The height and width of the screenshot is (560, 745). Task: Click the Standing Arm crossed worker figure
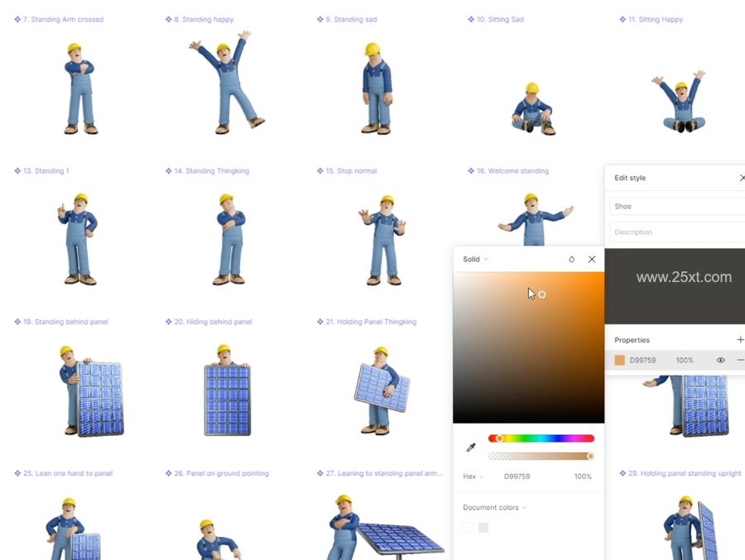(x=79, y=89)
